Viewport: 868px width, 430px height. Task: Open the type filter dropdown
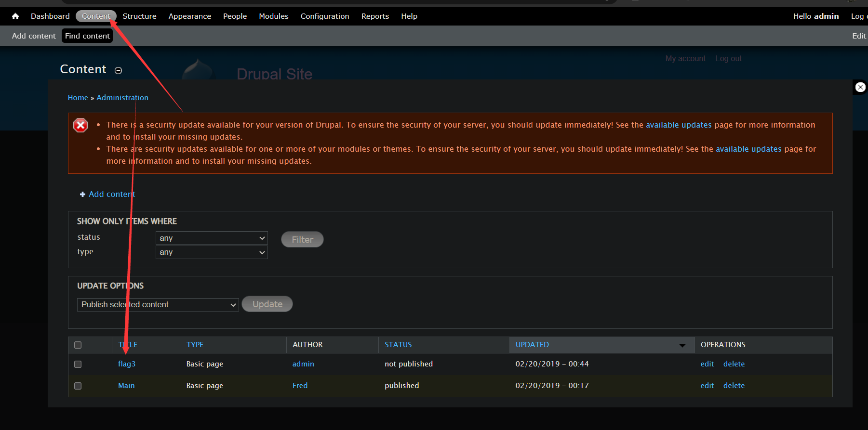pyautogui.click(x=212, y=252)
